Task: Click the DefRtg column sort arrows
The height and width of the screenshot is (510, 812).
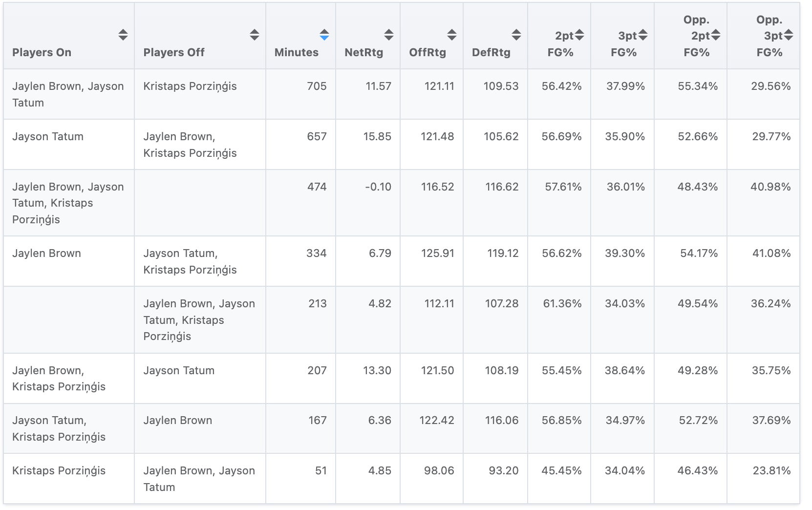Action: 516,35
